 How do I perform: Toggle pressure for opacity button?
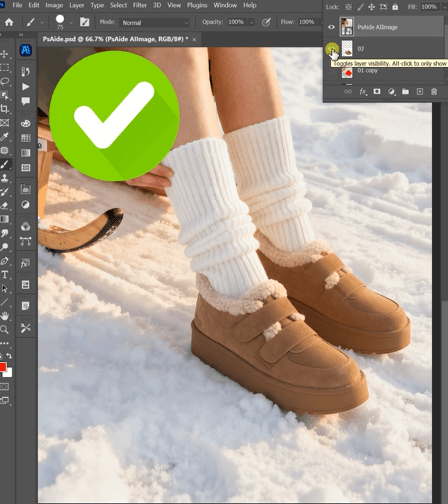(x=266, y=22)
